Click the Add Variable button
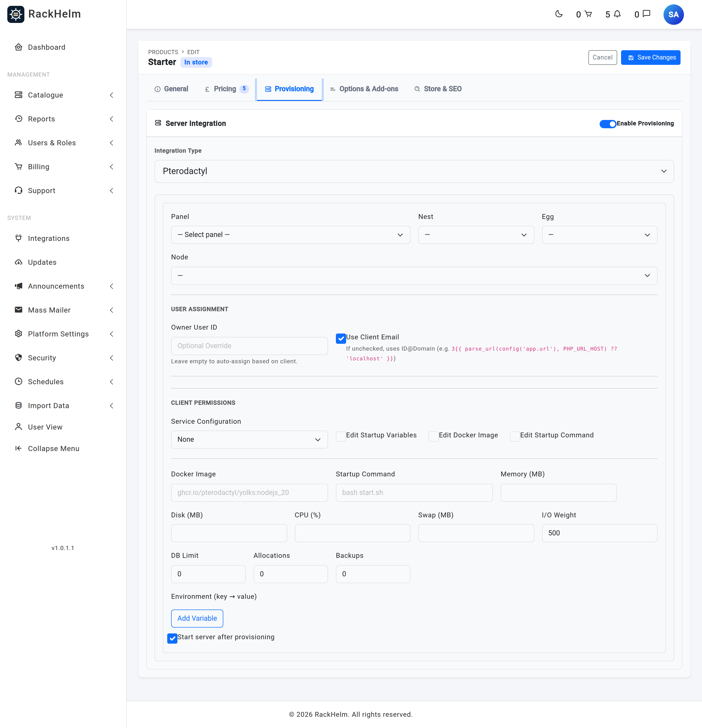This screenshot has width=702, height=728. (197, 618)
